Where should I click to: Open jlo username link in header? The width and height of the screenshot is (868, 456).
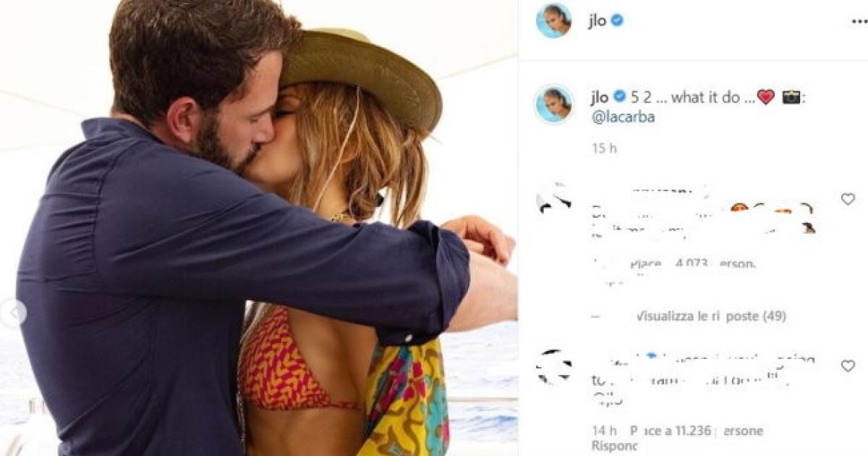click(597, 21)
